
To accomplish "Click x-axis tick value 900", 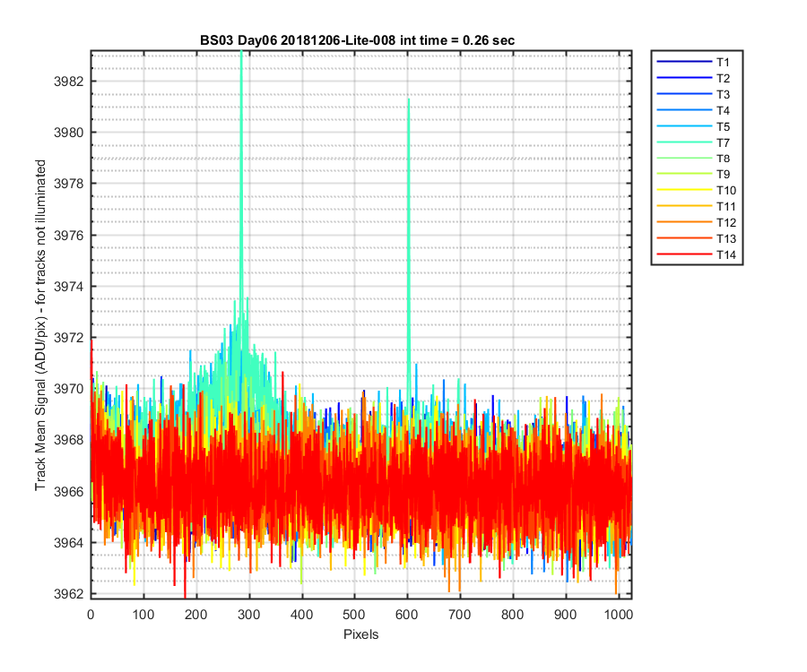I will 565,615.
